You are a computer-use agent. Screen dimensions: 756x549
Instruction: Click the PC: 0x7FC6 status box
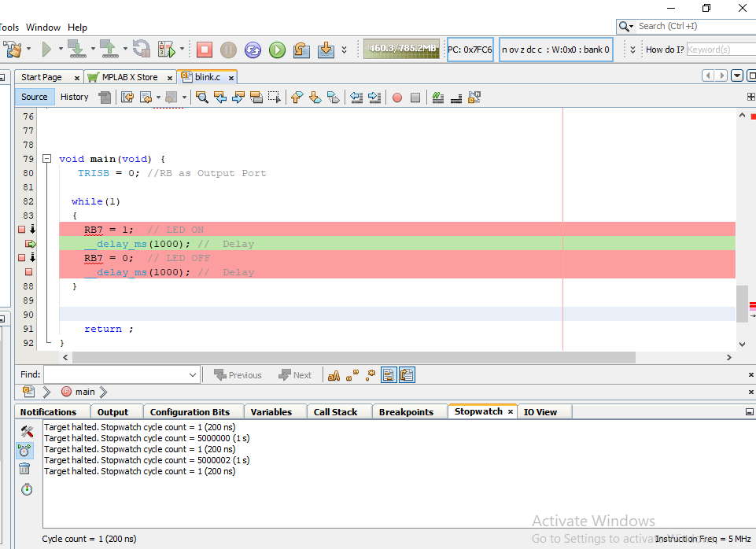pyautogui.click(x=470, y=50)
